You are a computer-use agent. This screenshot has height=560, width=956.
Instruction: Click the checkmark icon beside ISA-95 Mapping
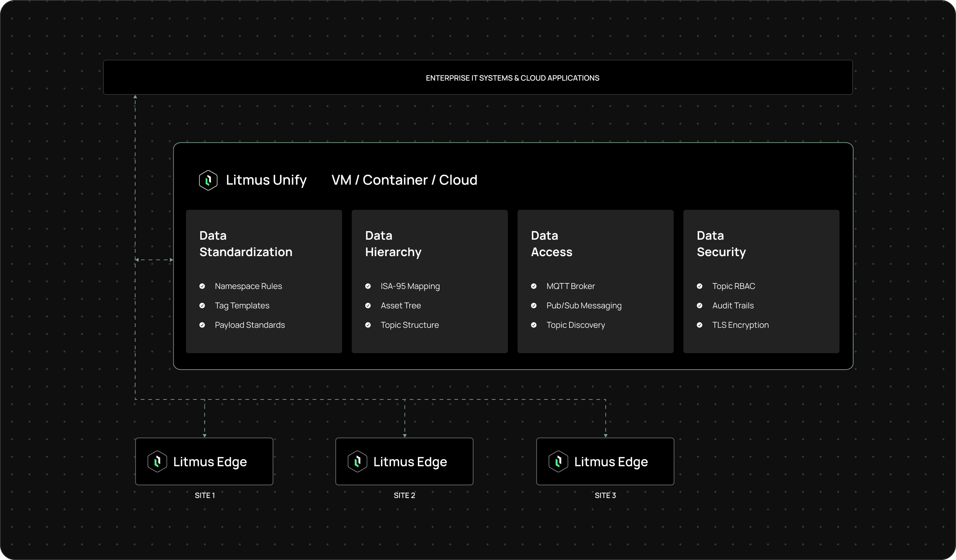point(368,286)
